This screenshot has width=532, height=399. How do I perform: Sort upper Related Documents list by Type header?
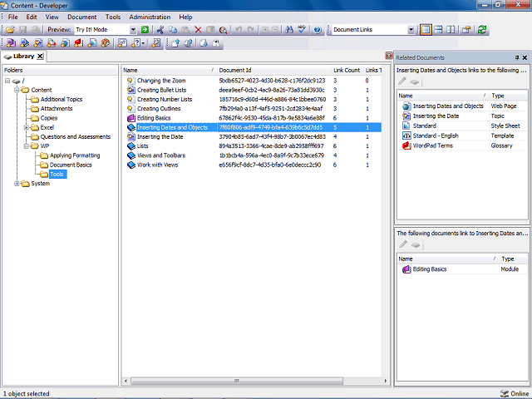[508, 96]
